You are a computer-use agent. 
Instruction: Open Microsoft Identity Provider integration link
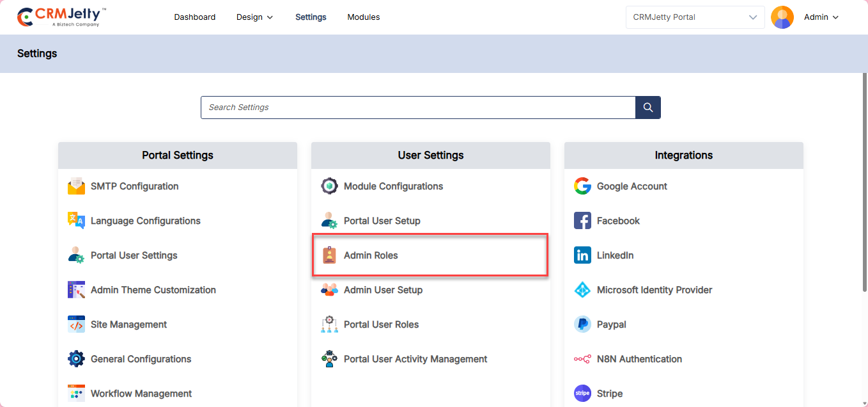(654, 290)
